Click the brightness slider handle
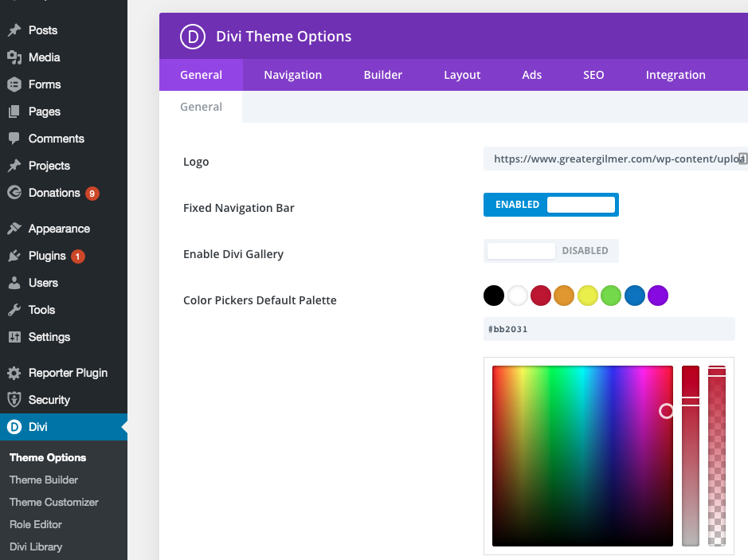 pyautogui.click(x=691, y=401)
